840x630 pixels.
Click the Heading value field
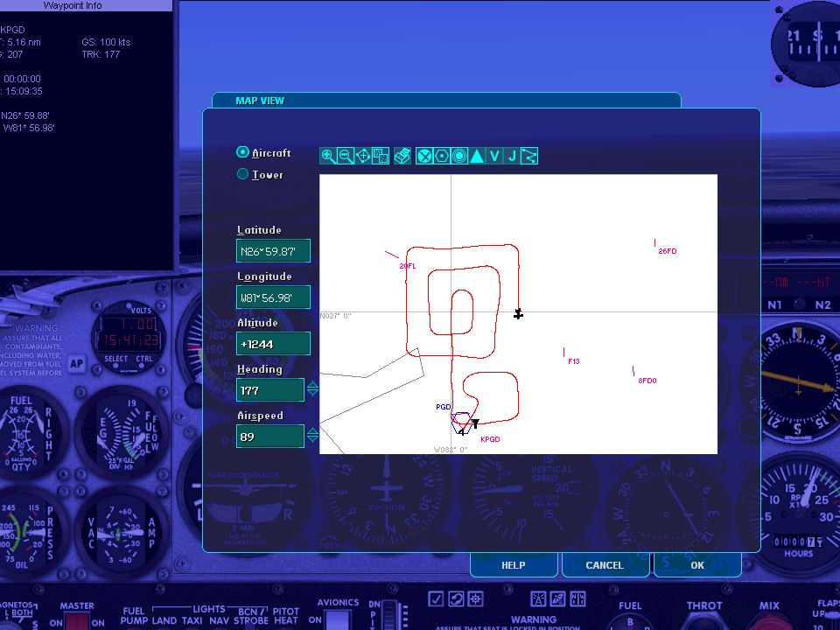(270, 390)
